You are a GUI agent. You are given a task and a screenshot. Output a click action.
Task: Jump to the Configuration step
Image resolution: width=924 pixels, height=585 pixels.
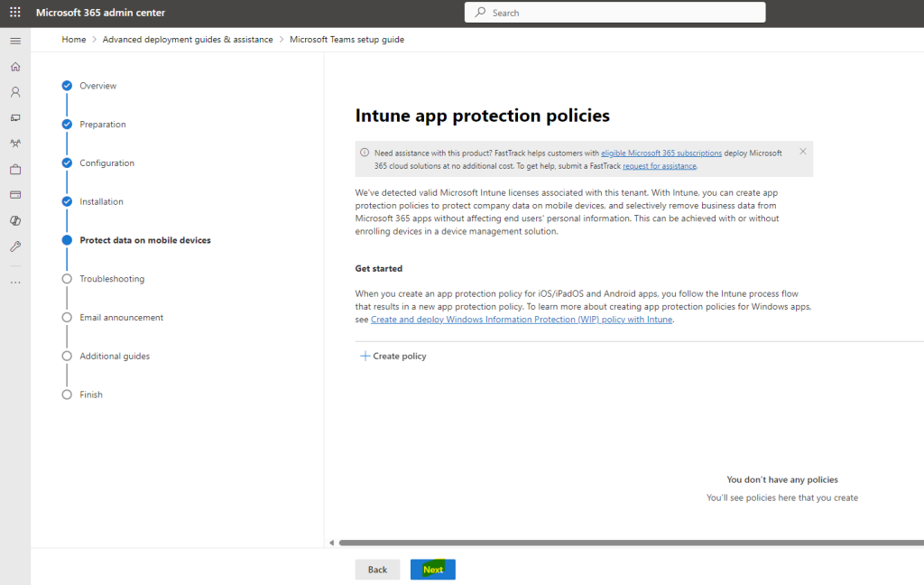pos(106,162)
